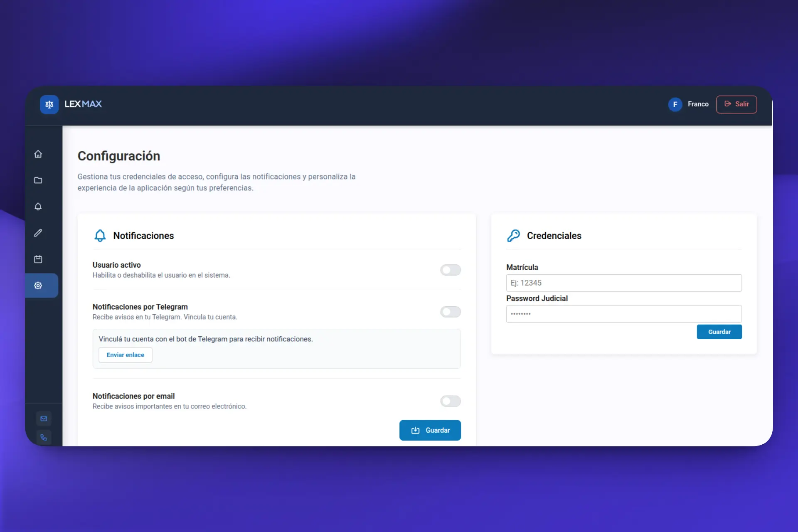Click 'Habilita o deshabilita el usuario' description

161,275
